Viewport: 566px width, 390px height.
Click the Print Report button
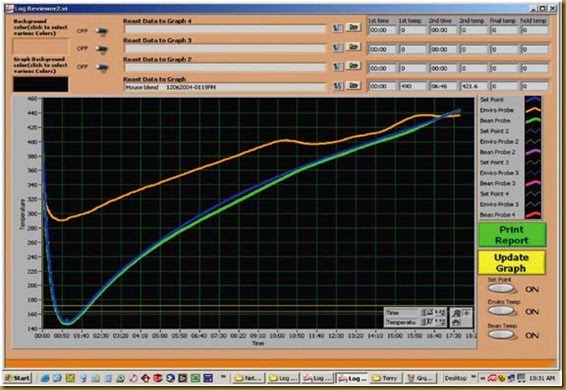[x=512, y=235]
